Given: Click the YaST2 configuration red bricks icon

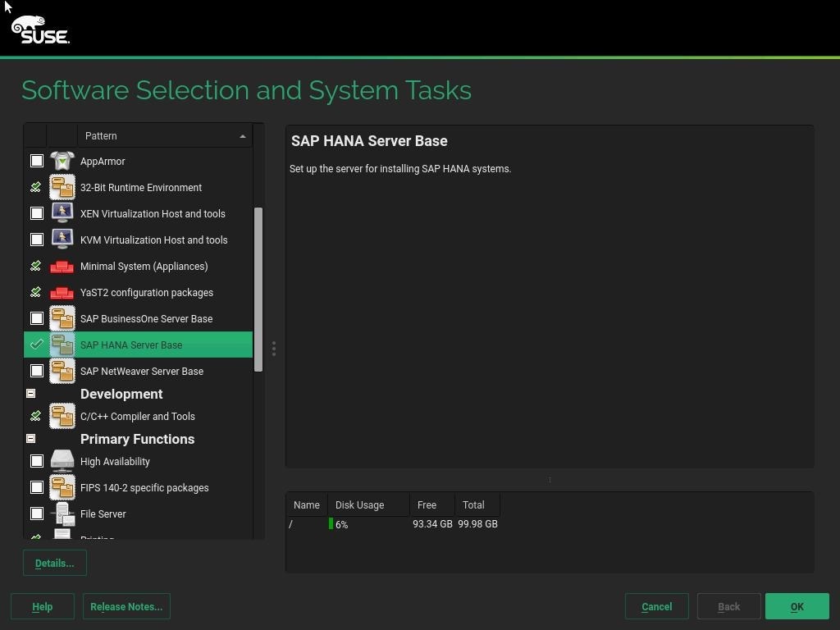Looking at the screenshot, I should 62,293.
